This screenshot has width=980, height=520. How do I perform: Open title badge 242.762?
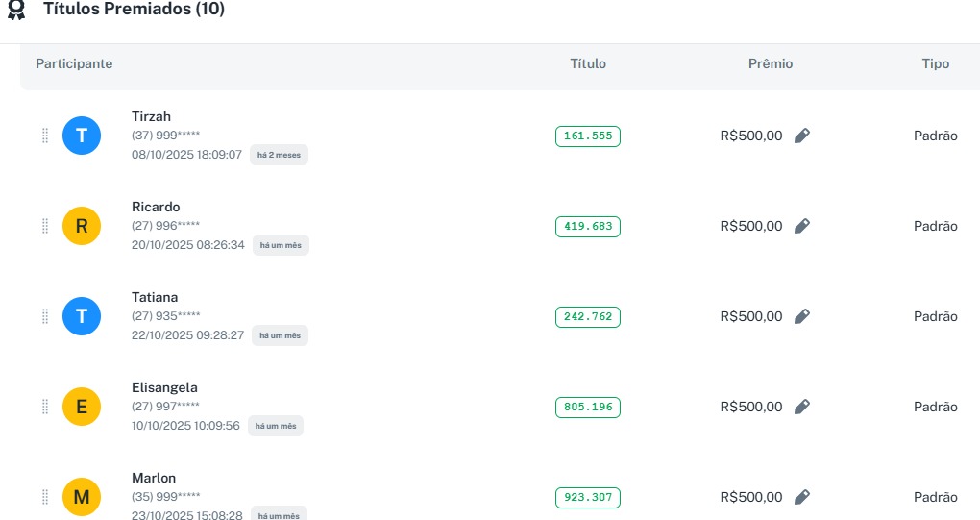click(x=588, y=316)
